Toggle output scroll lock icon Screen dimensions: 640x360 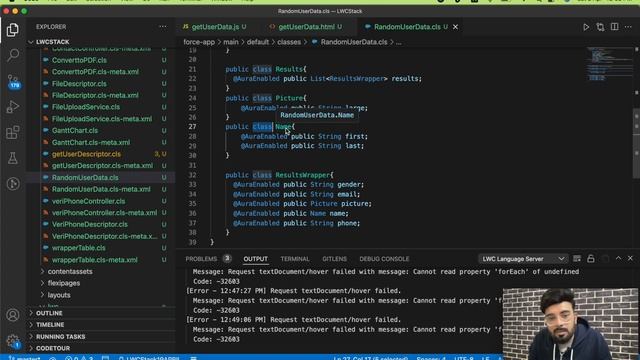[x=591, y=259]
